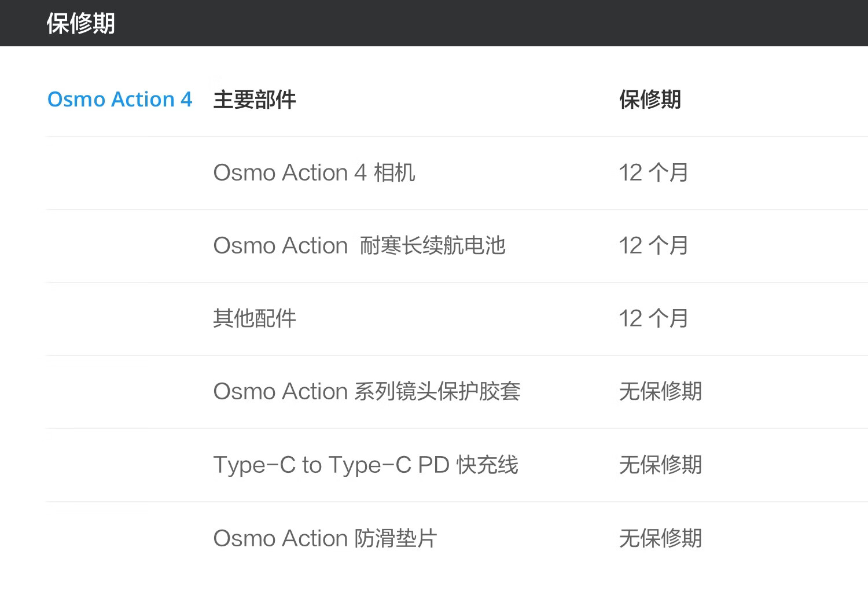The width and height of the screenshot is (868, 610).
Task: Click the text PD in the cable row
Action: 433,465
